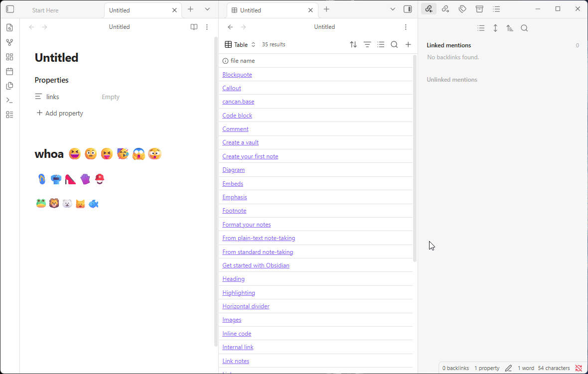Image resolution: width=588 pixels, height=374 pixels.
Task: Open the daily note calendar icon
Action: point(9,71)
